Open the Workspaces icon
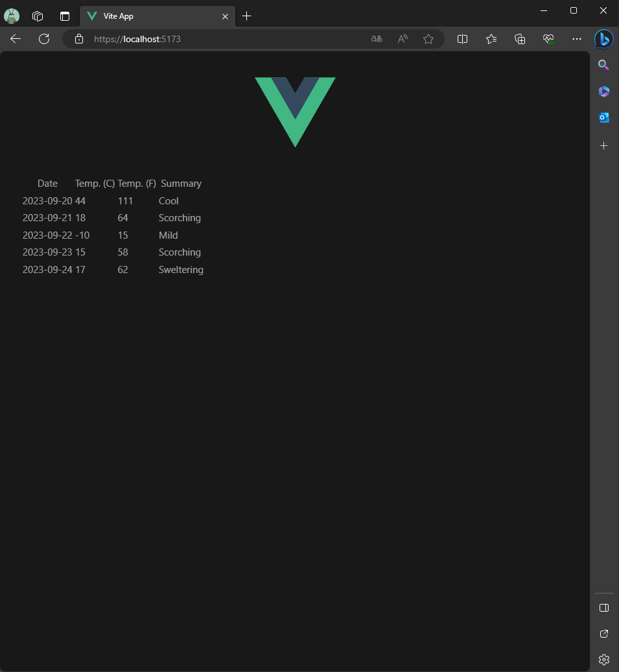Screen dimensions: 619x672 pyautogui.click(x=38, y=16)
